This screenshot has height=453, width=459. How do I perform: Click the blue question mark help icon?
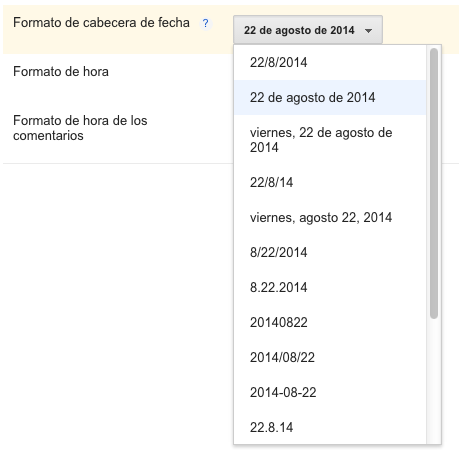coord(206,23)
